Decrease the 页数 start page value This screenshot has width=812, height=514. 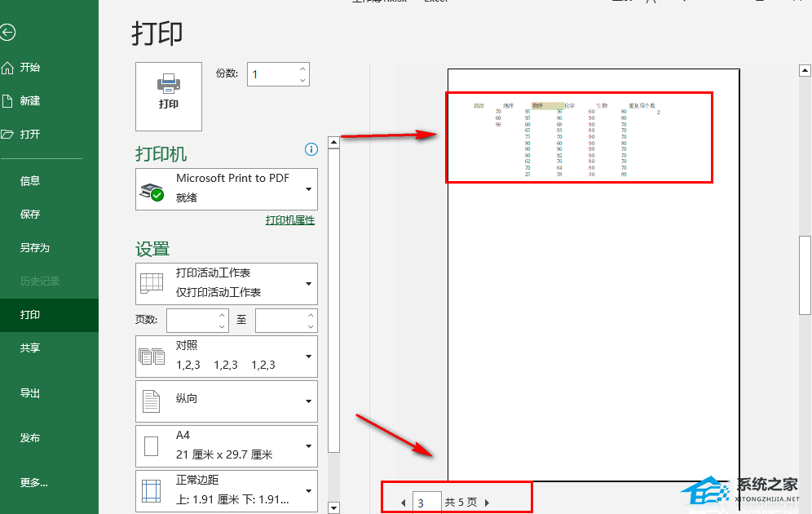tap(223, 326)
